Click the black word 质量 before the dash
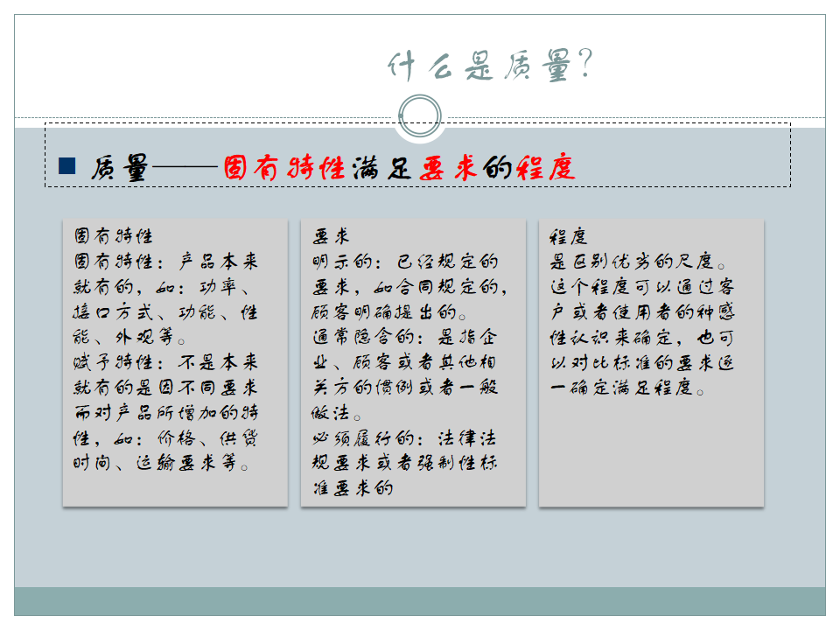This screenshot has height=630, width=840. click(118, 168)
